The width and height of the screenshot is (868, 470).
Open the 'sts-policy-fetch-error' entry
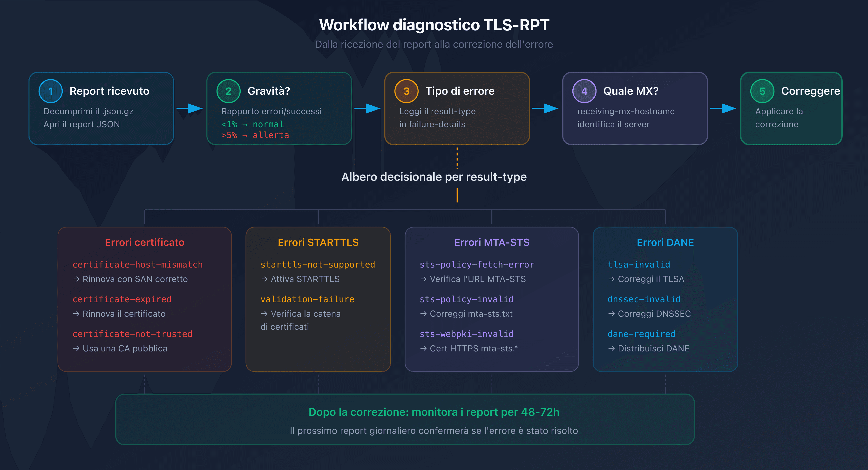477,264
